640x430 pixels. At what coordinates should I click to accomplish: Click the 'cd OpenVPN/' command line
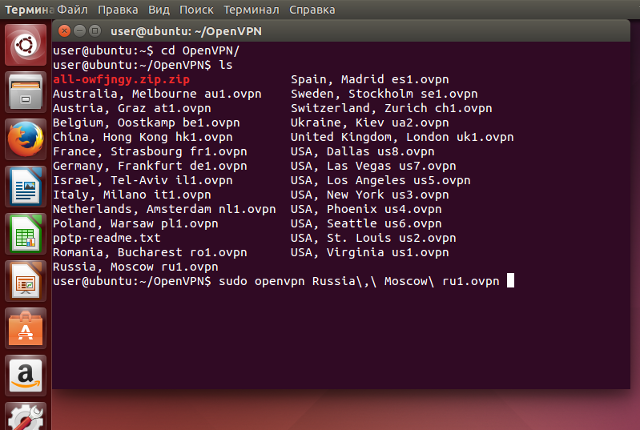coord(146,51)
